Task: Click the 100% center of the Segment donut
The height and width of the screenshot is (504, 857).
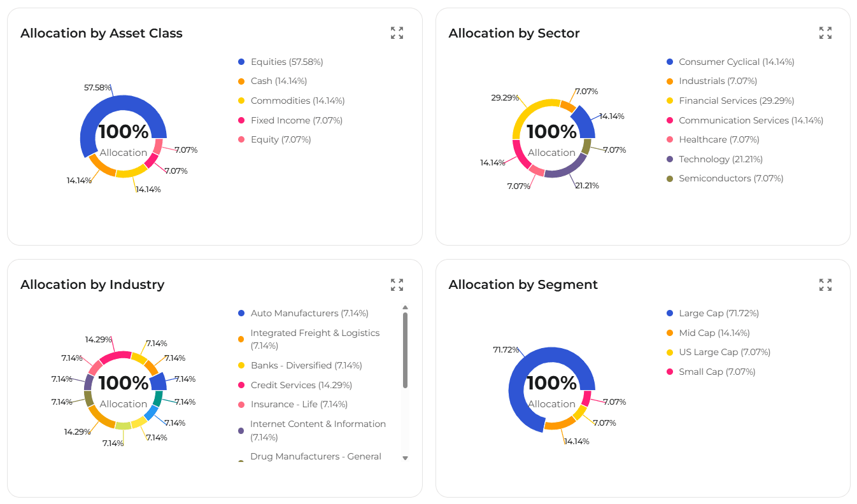Action: pos(552,384)
